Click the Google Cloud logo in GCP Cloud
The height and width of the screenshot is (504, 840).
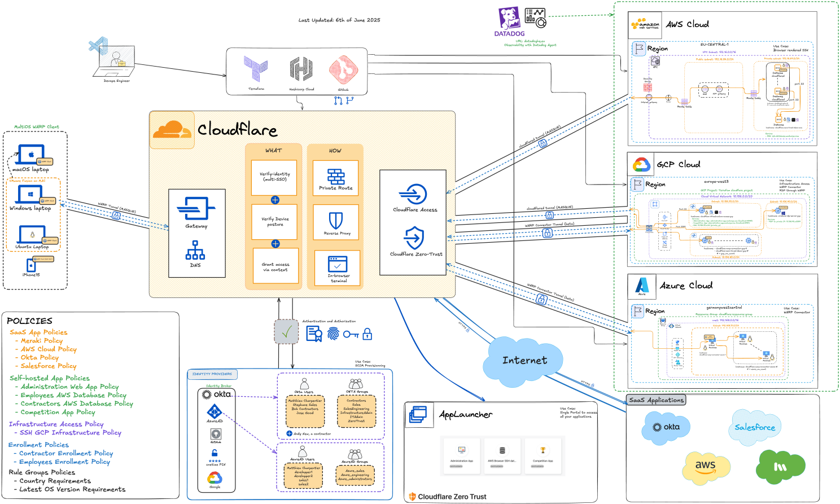point(641,165)
